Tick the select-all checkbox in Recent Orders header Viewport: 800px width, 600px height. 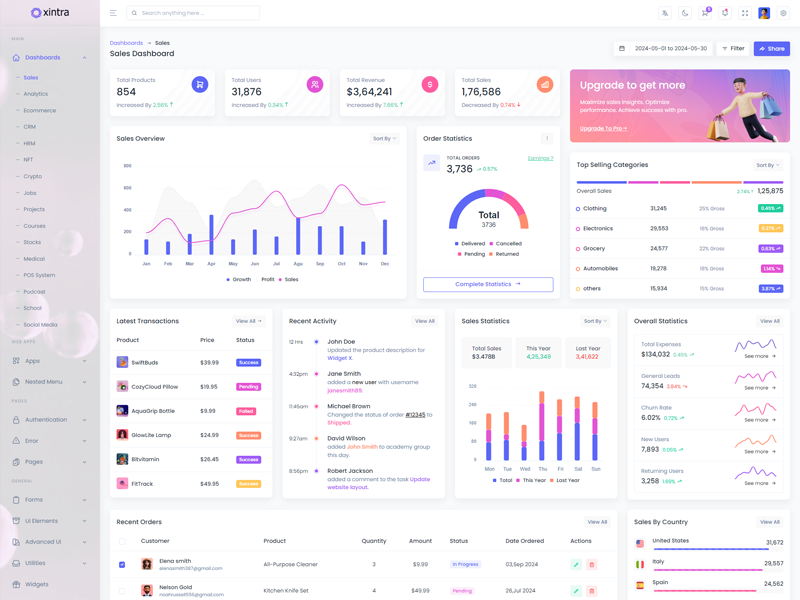[122, 541]
